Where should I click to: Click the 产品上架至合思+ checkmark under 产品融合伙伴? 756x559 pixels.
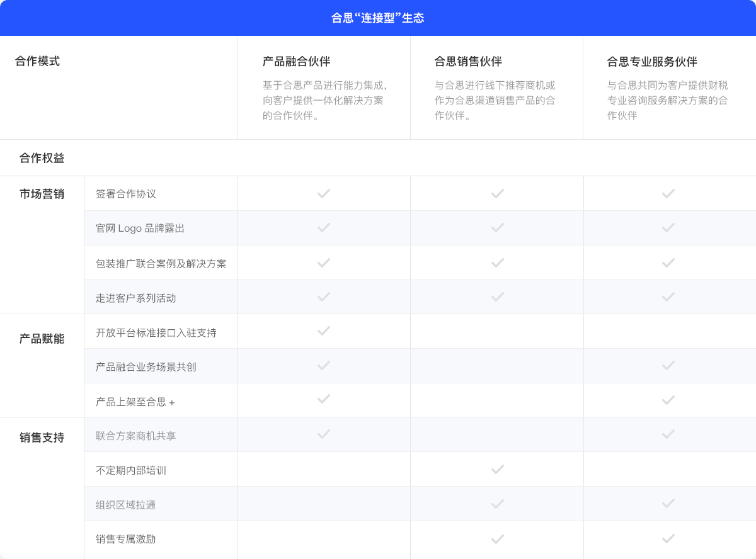[x=324, y=400]
